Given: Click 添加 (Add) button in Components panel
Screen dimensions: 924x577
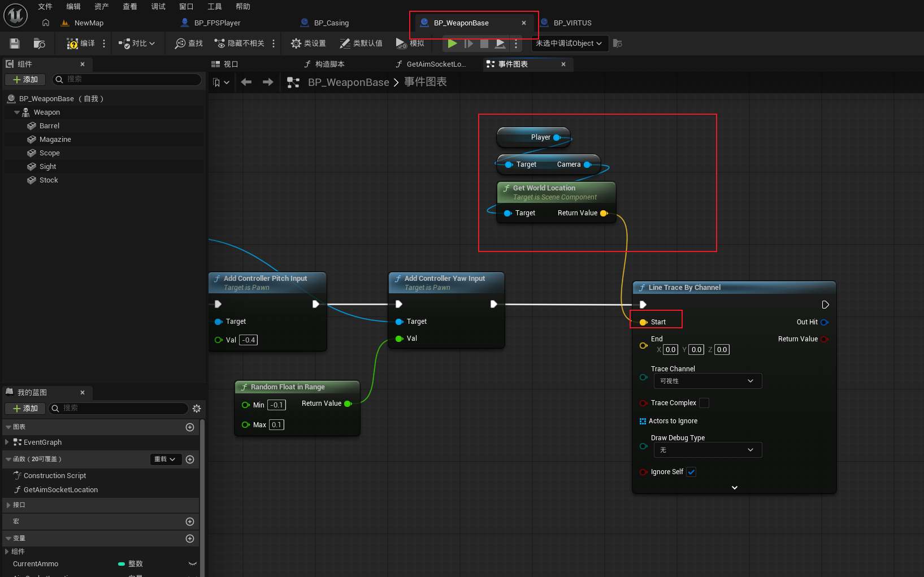Looking at the screenshot, I should tap(25, 80).
